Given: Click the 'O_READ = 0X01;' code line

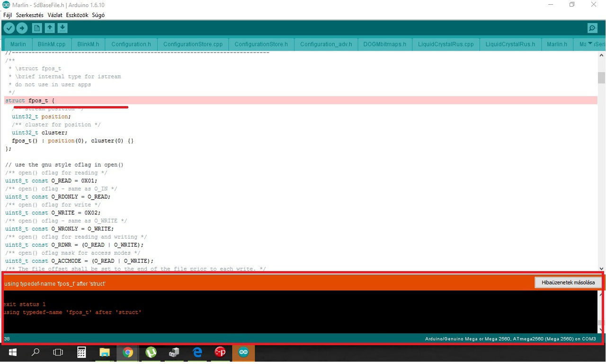Looking at the screenshot, I should click(51, 180).
